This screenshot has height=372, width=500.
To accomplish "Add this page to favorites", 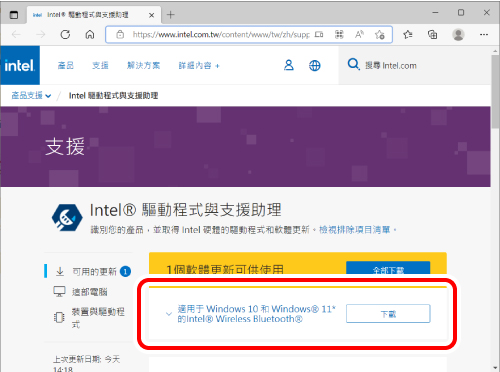I will [x=380, y=35].
